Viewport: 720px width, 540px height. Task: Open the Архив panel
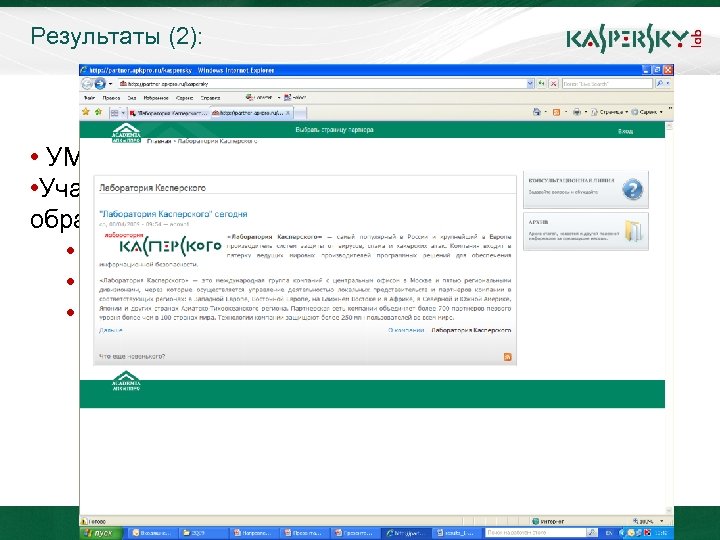(586, 231)
